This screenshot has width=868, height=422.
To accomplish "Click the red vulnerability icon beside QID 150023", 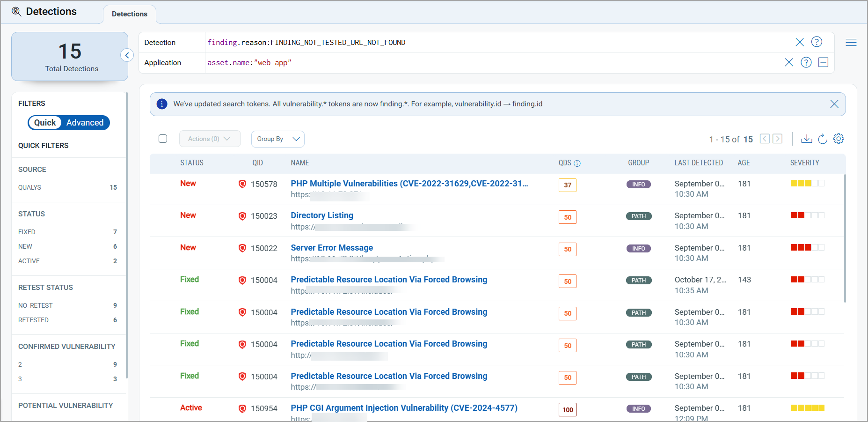I will (x=242, y=216).
